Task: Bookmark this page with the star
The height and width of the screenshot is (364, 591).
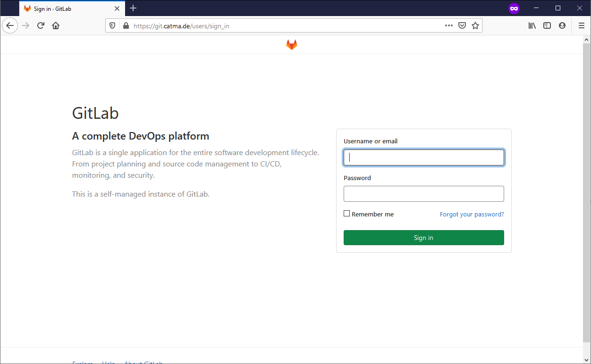Action: pyautogui.click(x=475, y=25)
